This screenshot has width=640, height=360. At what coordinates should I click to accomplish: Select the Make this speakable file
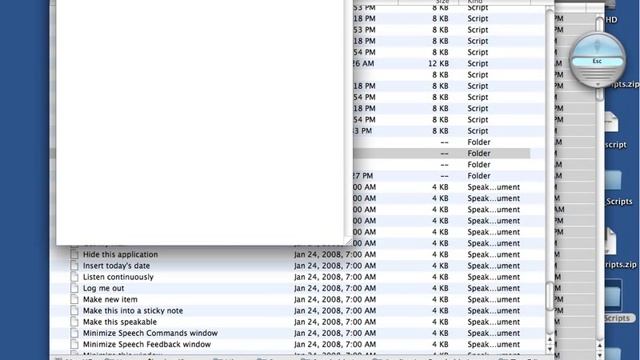pyautogui.click(x=120, y=322)
